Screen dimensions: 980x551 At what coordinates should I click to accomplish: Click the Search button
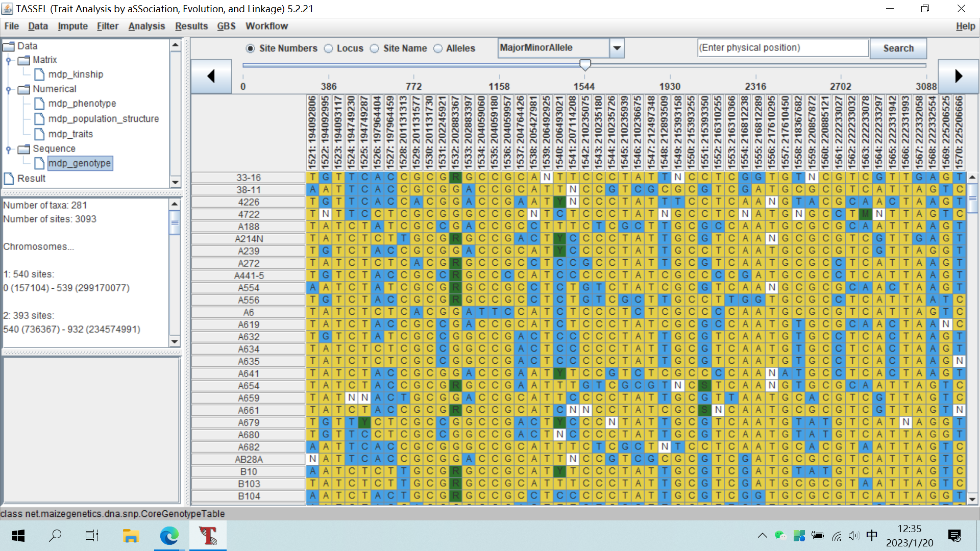coord(898,48)
